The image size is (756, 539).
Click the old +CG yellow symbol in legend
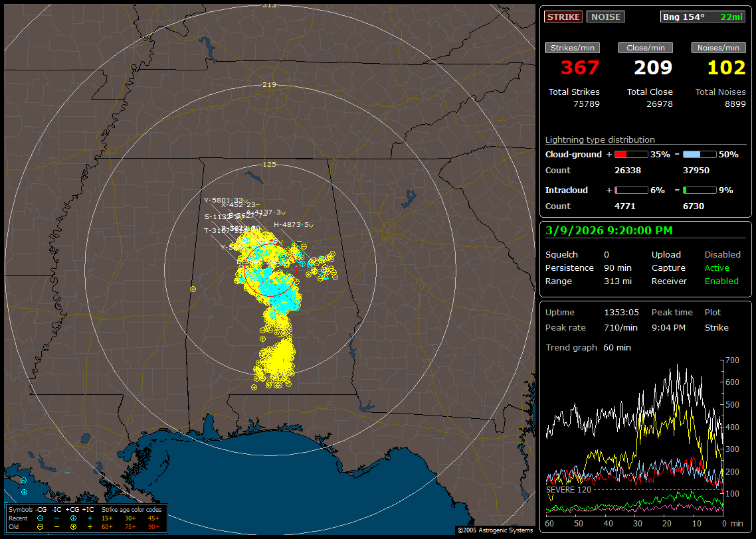click(73, 526)
